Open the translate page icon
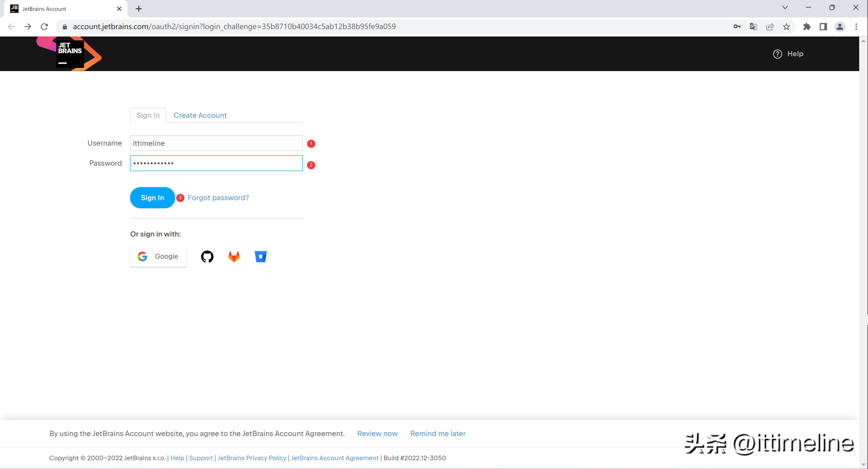This screenshot has width=868, height=469. (753, 27)
